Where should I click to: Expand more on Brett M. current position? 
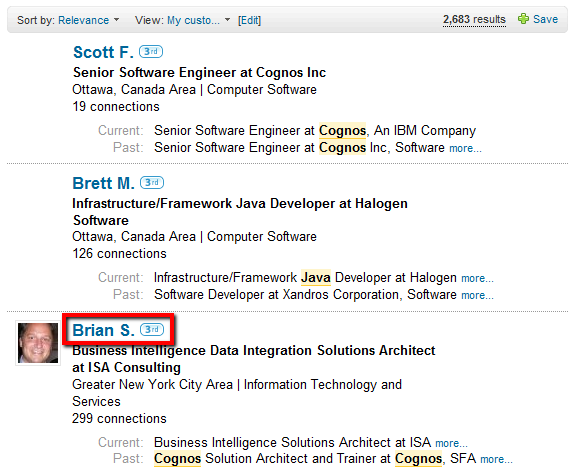[x=477, y=279]
